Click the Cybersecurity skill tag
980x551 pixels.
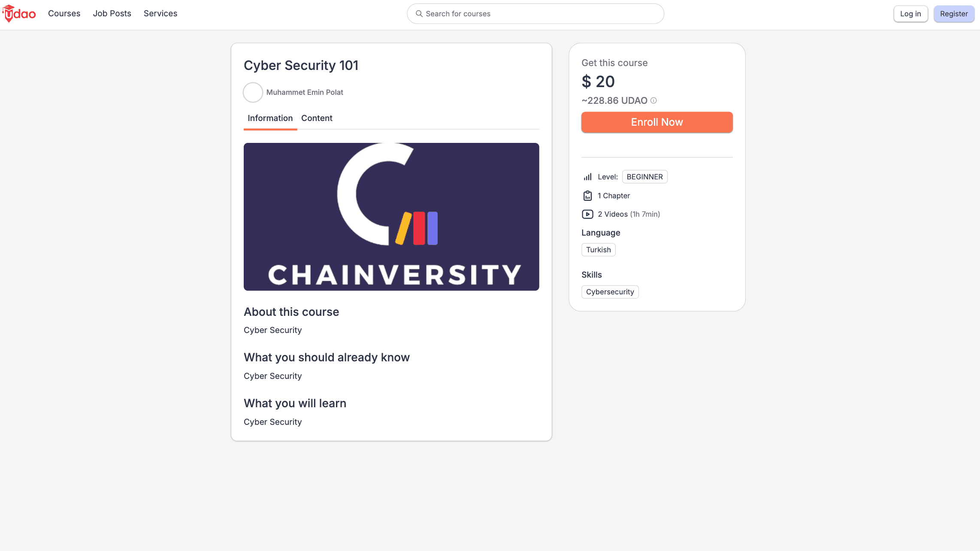click(x=610, y=292)
